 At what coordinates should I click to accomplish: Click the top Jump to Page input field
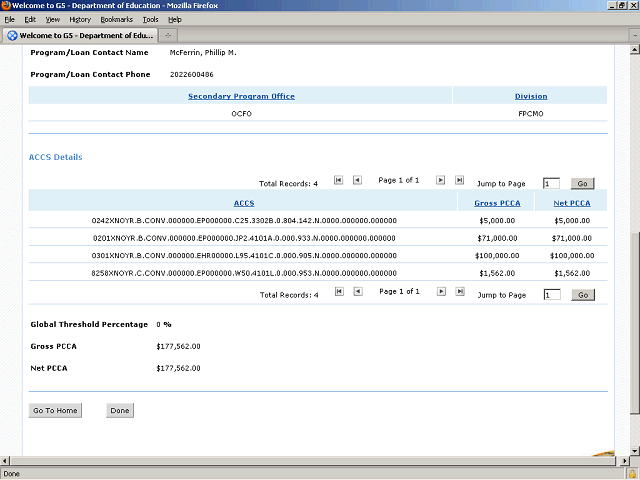click(x=551, y=184)
